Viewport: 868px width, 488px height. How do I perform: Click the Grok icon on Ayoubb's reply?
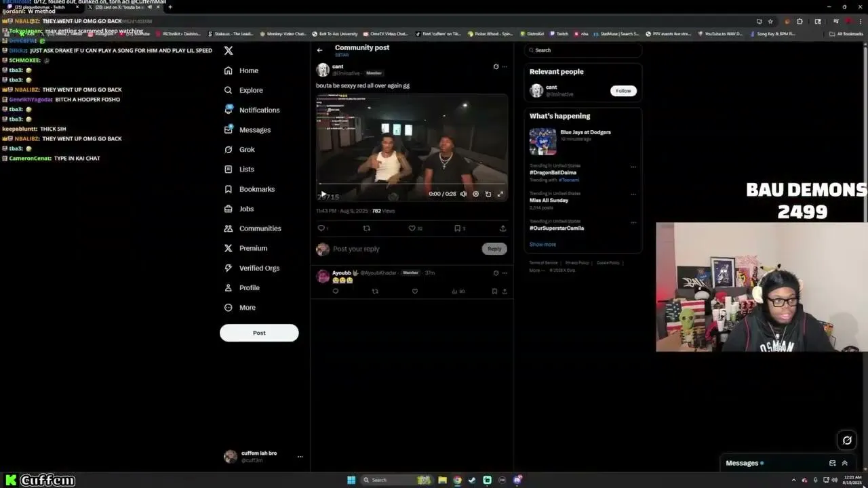point(496,273)
